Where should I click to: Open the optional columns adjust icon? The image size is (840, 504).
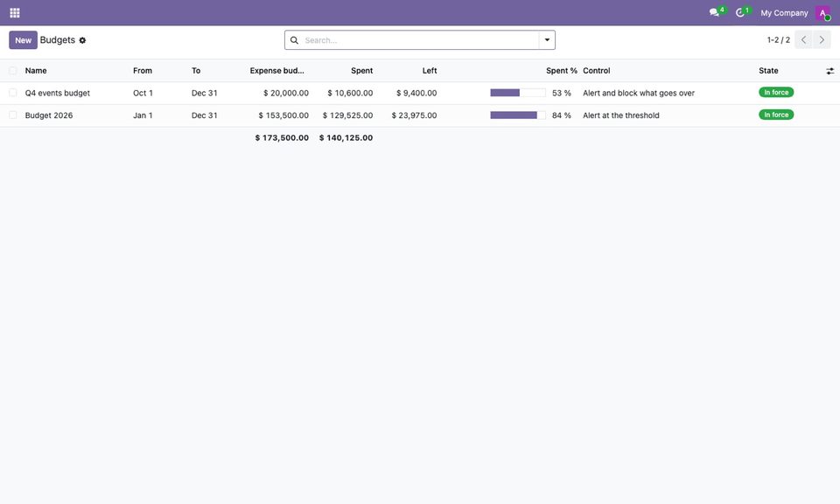pos(829,71)
